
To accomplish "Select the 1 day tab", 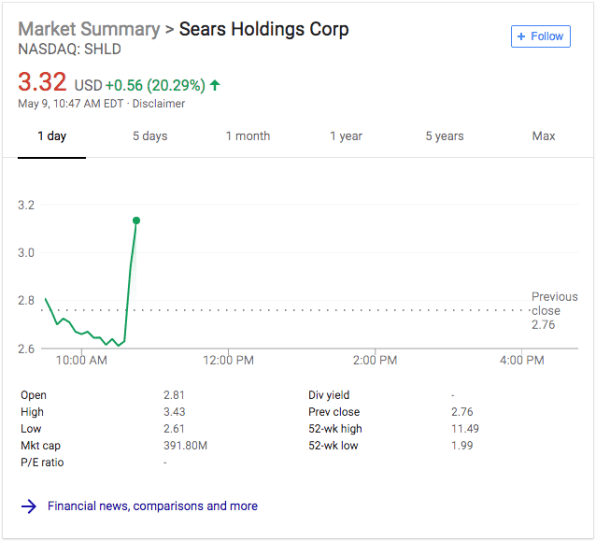I will (x=52, y=136).
